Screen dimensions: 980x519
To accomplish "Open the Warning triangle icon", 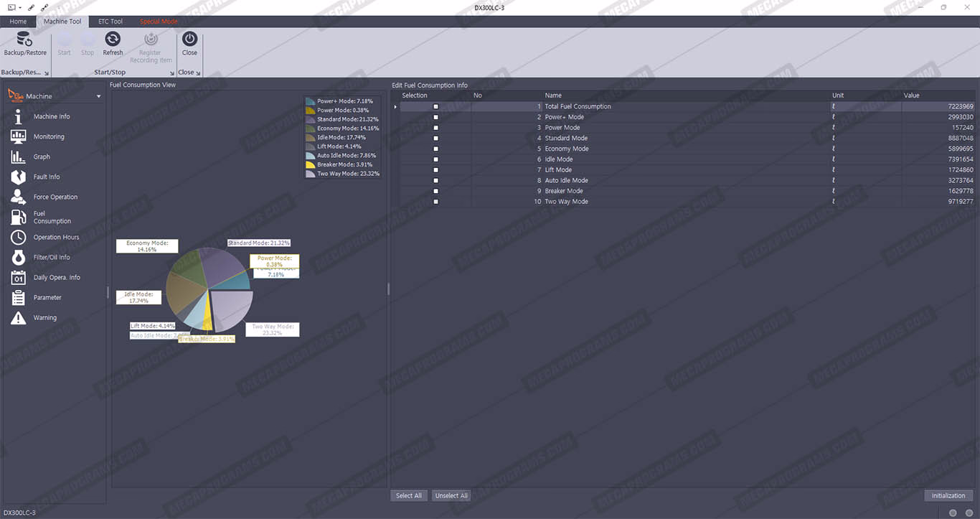I will tap(19, 317).
